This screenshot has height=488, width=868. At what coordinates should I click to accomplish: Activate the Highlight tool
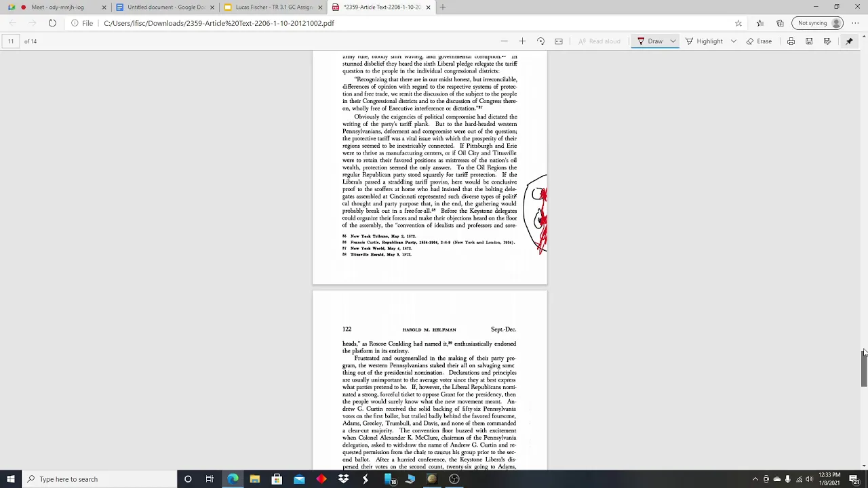[704, 41]
